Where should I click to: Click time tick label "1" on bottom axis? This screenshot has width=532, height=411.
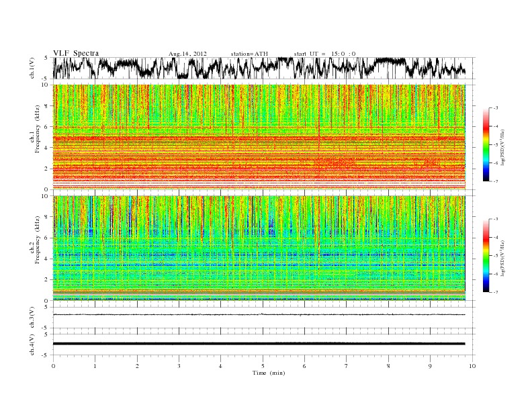click(x=95, y=366)
